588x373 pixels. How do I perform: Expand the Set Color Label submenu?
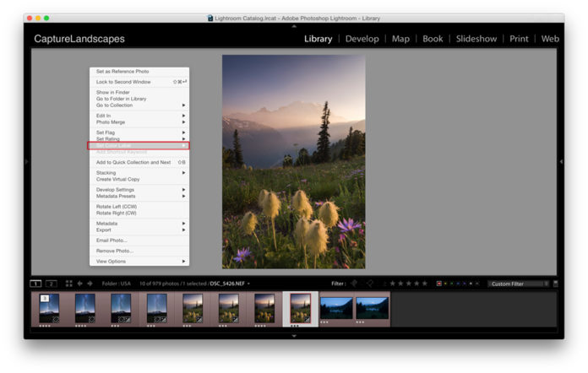[139, 145]
